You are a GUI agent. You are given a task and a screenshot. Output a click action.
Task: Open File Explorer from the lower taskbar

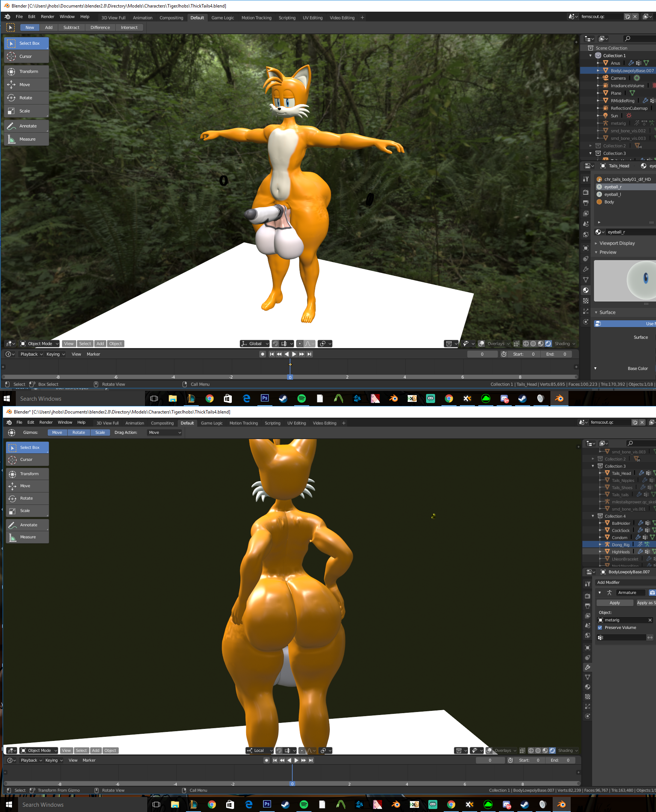(x=175, y=804)
